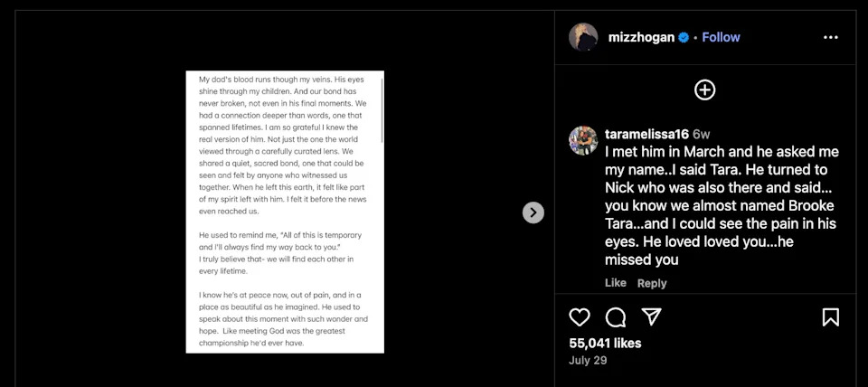Open taramelissa16's avatar
This screenshot has width=868, height=387.
coord(583,141)
